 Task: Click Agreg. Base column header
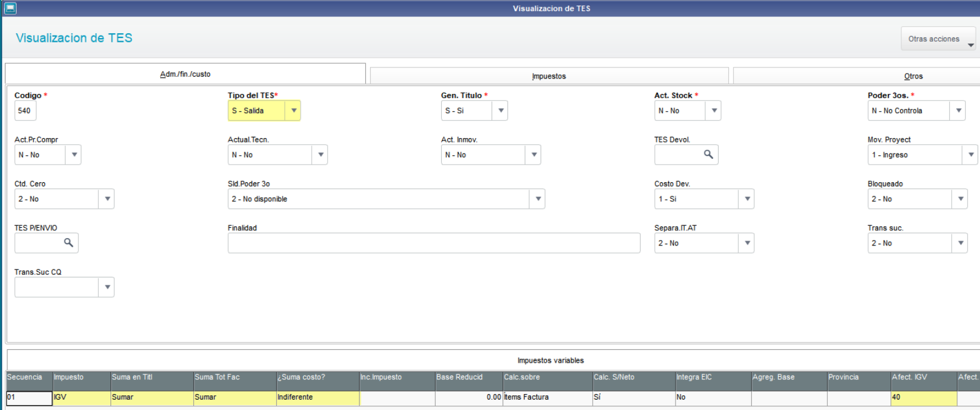[789, 381]
